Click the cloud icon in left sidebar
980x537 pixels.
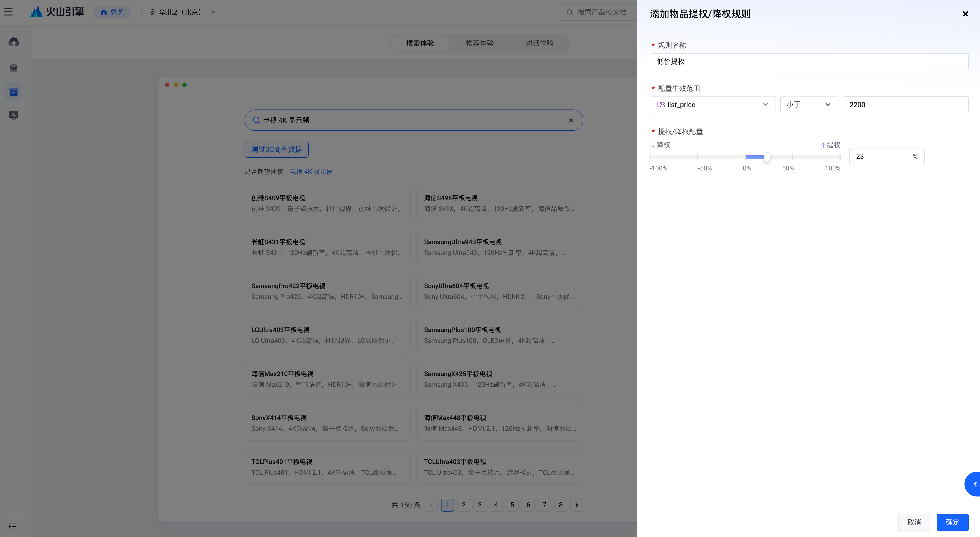coord(14,42)
